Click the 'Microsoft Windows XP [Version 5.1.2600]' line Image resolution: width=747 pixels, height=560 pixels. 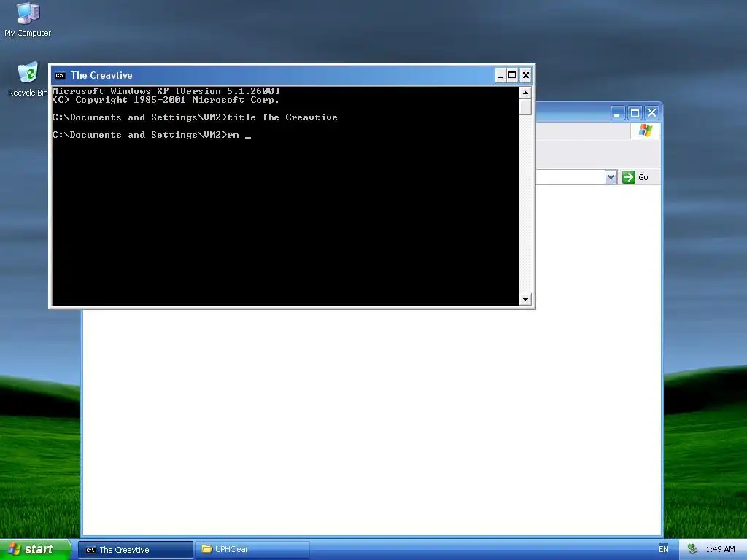166,91
